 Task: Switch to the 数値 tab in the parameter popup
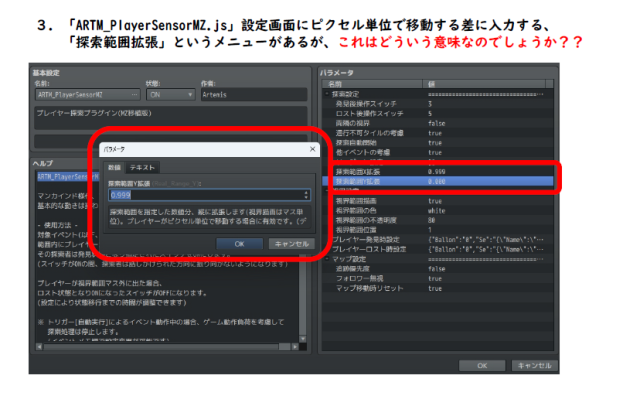click(x=114, y=167)
